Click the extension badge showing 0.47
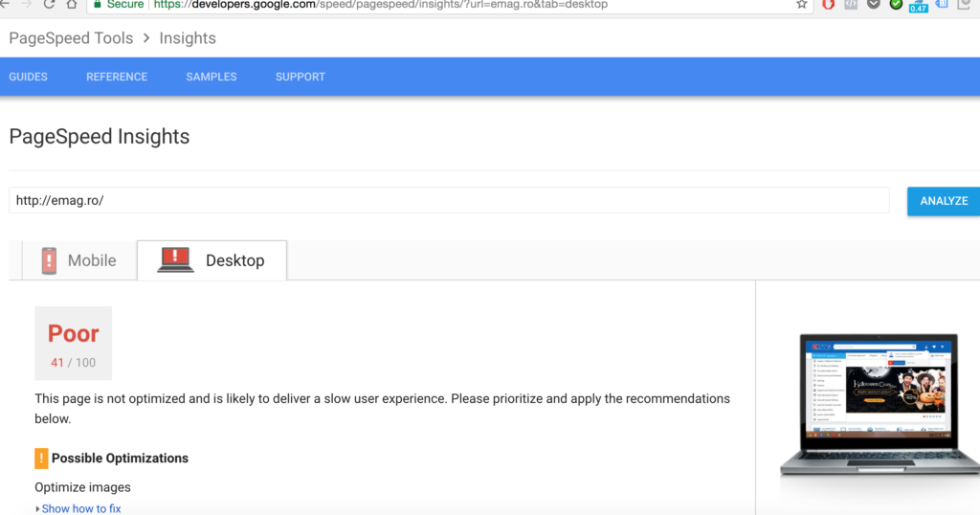 pyautogui.click(x=919, y=6)
